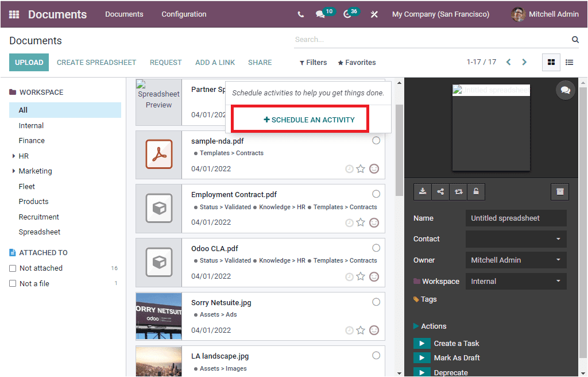This screenshot has width=588, height=377.
Task: Click the download icon in details panel
Action: [422, 192]
